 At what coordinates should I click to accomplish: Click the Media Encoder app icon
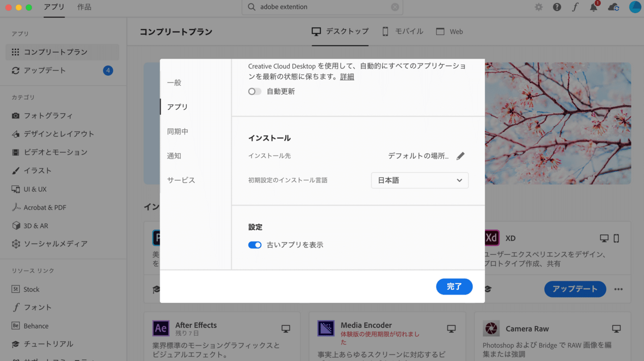click(326, 328)
